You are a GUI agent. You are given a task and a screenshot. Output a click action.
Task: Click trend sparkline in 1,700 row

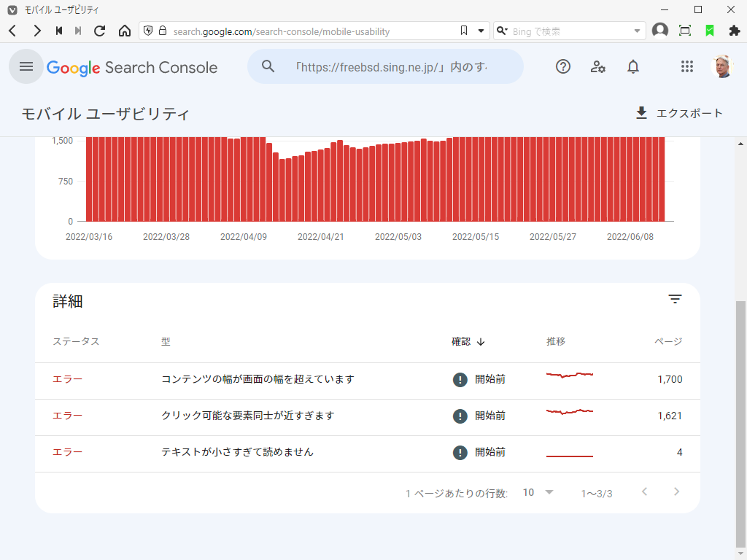(569, 376)
